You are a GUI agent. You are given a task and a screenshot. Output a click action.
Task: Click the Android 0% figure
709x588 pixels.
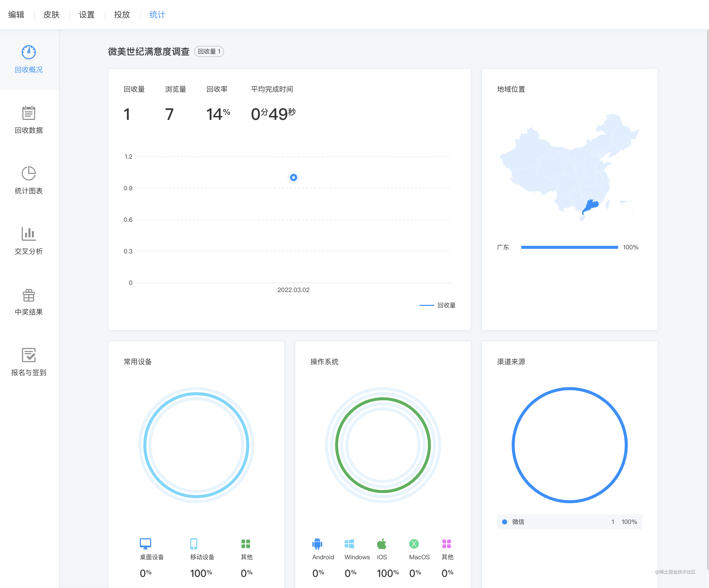tap(318, 573)
